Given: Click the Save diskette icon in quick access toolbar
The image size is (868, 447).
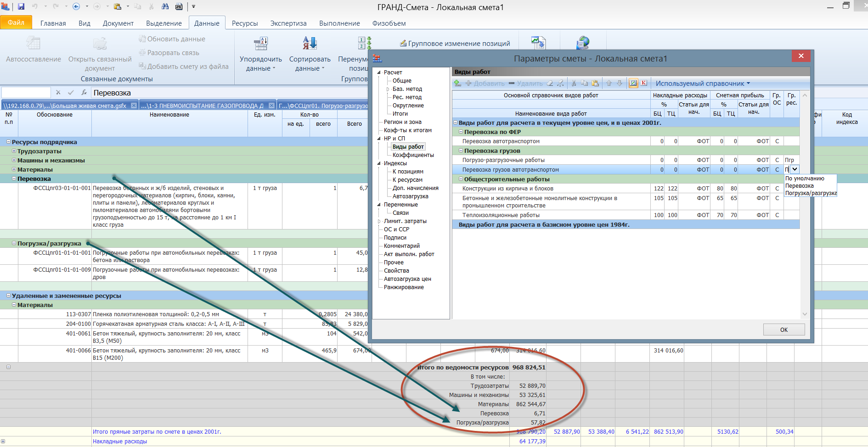Looking at the screenshot, I should 21,6.
